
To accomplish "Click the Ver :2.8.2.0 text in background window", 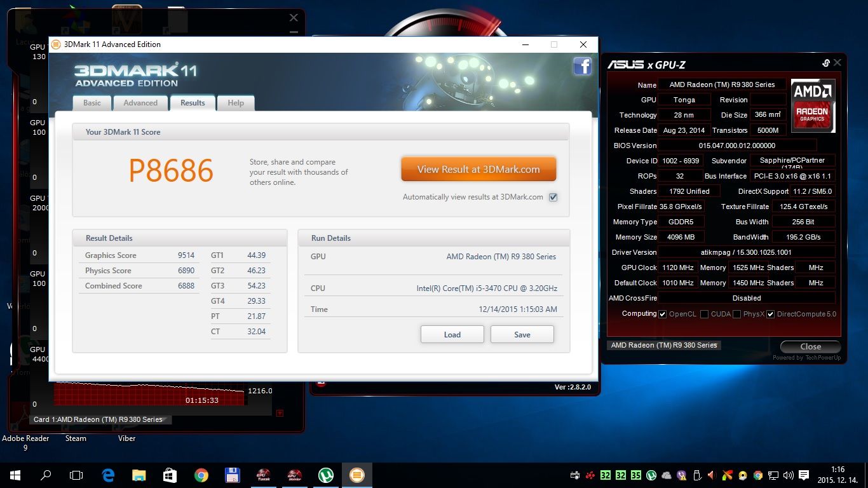I will point(573,387).
